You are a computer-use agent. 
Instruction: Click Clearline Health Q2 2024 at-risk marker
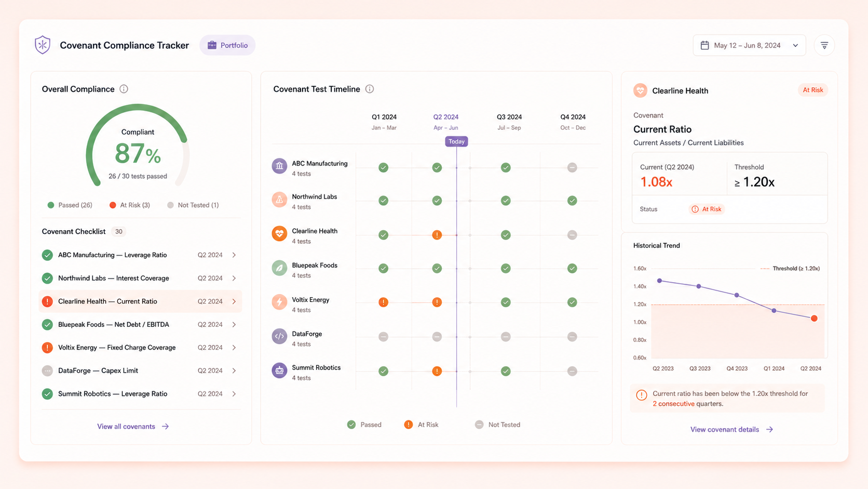[x=437, y=235]
